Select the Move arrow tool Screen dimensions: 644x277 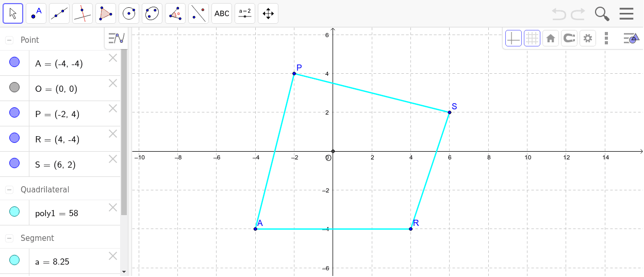13,13
